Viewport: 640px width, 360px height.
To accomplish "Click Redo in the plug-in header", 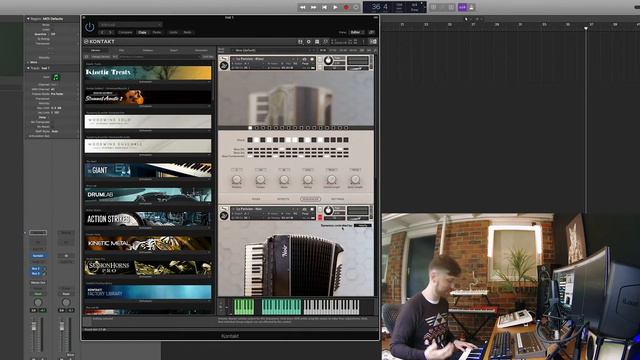I will pos(187,32).
